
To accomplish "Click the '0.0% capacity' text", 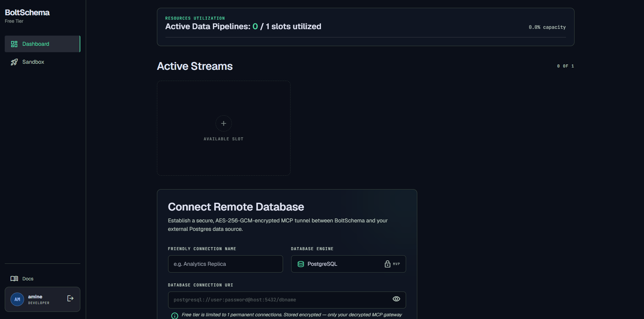I will pos(547,27).
